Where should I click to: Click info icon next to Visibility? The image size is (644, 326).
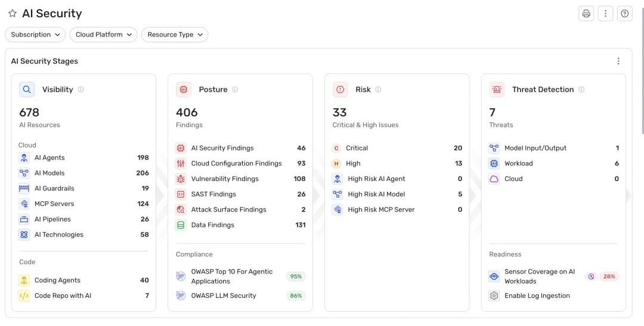(80, 90)
